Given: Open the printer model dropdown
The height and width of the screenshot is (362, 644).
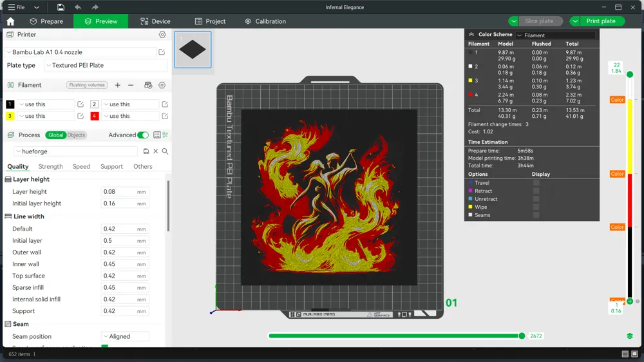Looking at the screenshot, I should coord(80,52).
